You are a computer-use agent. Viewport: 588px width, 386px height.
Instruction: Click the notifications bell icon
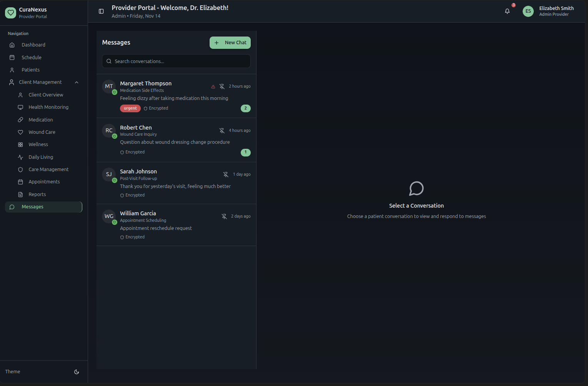(507, 11)
